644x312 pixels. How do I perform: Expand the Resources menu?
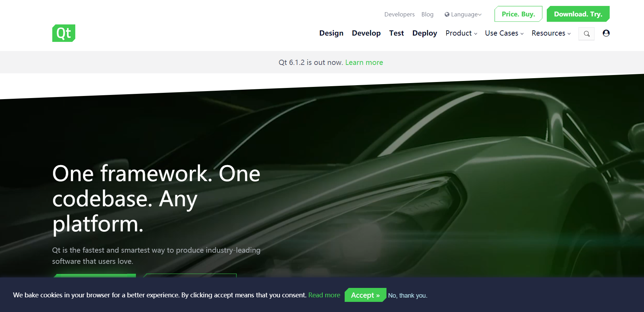click(x=551, y=33)
